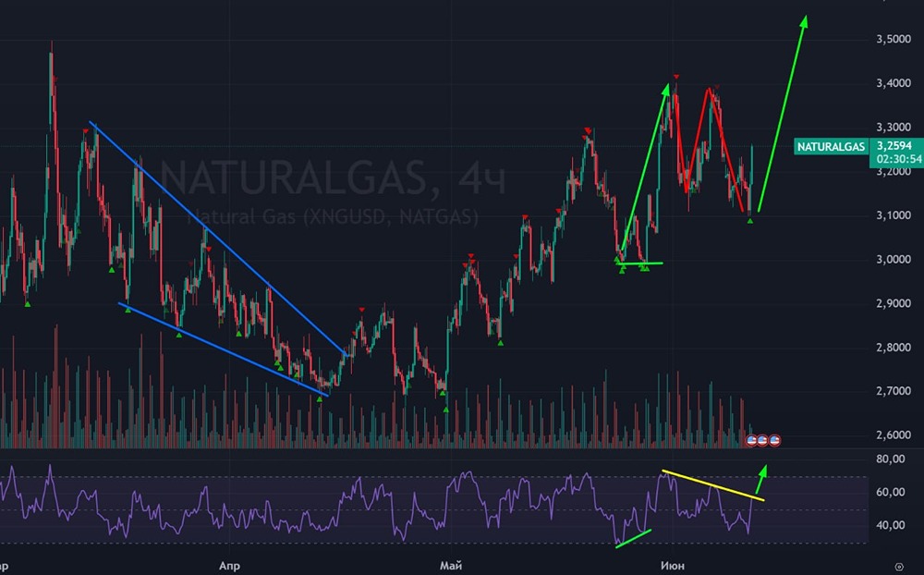Image resolution: width=924 pixels, height=575 pixels.
Task: Open chart settings gear icon
Action: [899, 567]
